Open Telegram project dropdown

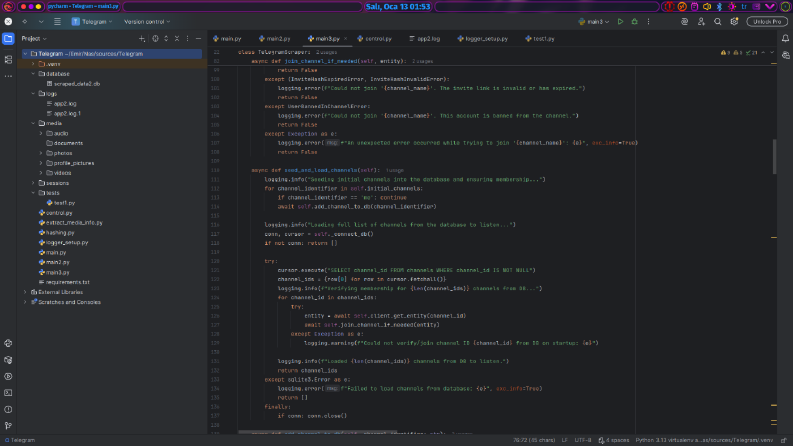tap(93, 22)
